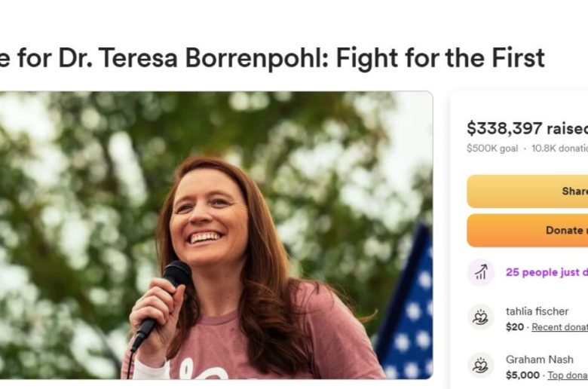The image size is (588, 389).
Task: Click the microphone in the campaign photo
Action: pyautogui.click(x=164, y=296)
